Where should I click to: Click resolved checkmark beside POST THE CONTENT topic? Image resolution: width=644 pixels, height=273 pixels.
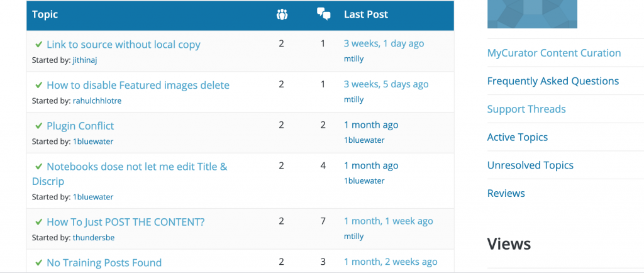(38, 222)
